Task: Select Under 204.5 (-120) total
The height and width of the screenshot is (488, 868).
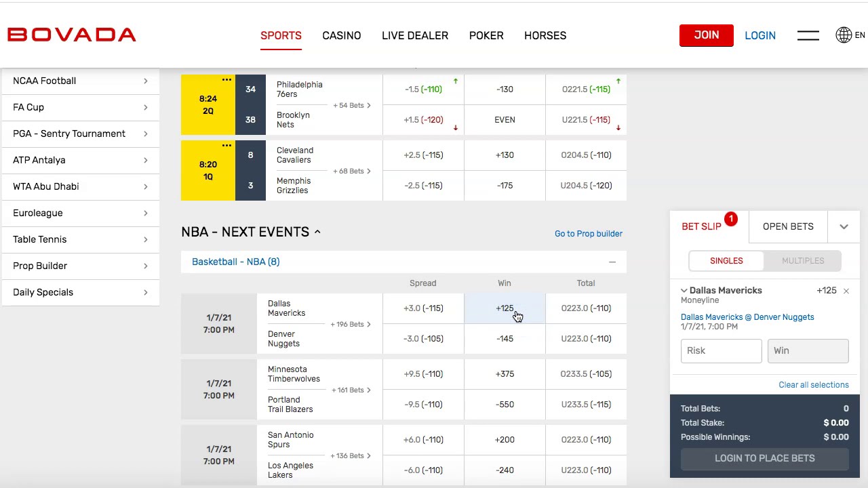Action: 586,186
